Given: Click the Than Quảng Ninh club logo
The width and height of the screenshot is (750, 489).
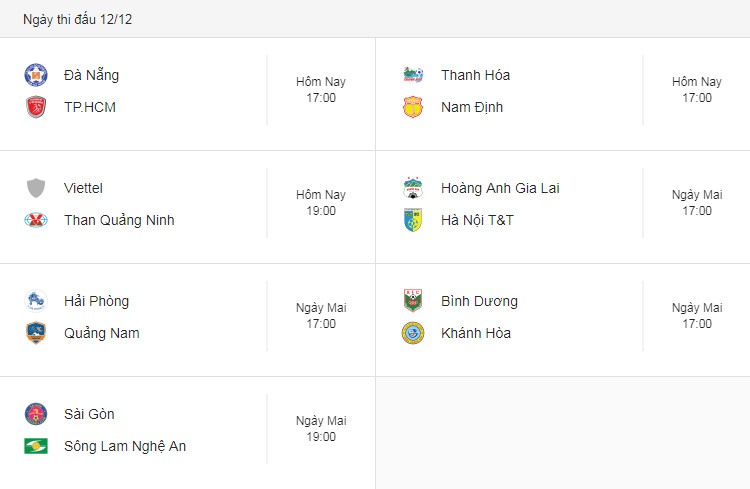Looking at the screenshot, I should click(36, 220).
